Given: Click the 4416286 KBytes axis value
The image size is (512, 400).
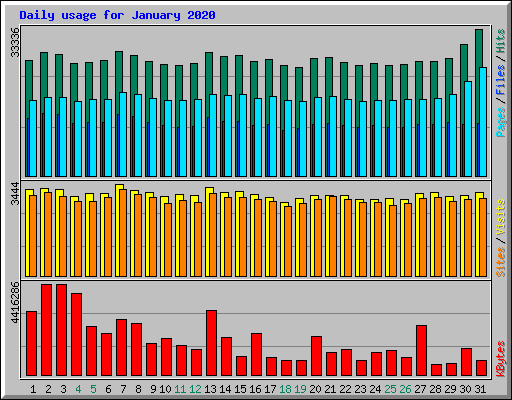Looking at the screenshot, I should pyautogui.click(x=15, y=303).
